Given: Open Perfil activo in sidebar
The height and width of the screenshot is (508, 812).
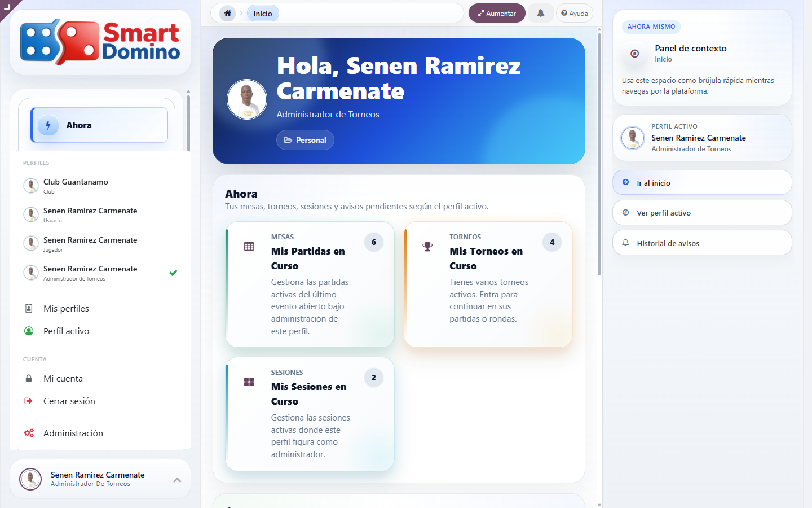Looking at the screenshot, I should point(100,331).
